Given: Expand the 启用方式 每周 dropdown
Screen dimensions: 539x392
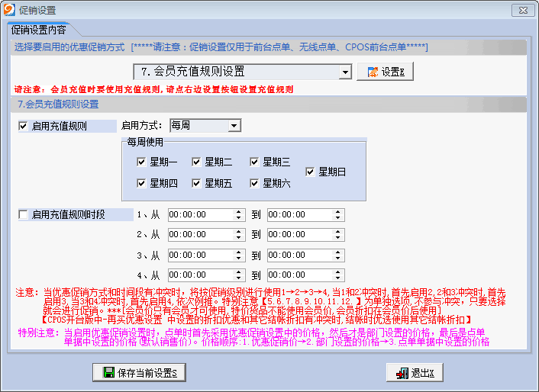Looking at the screenshot, I should click(234, 125).
